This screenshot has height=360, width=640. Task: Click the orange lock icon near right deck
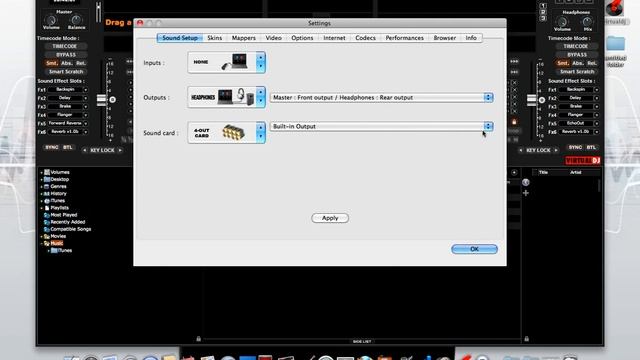[x=514, y=122]
